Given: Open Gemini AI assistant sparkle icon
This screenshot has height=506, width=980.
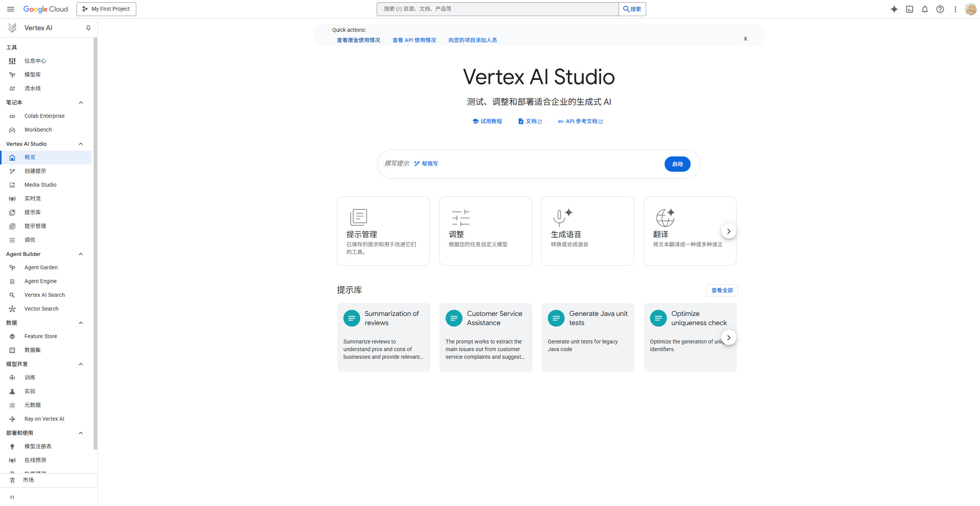Looking at the screenshot, I should pyautogui.click(x=894, y=9).
